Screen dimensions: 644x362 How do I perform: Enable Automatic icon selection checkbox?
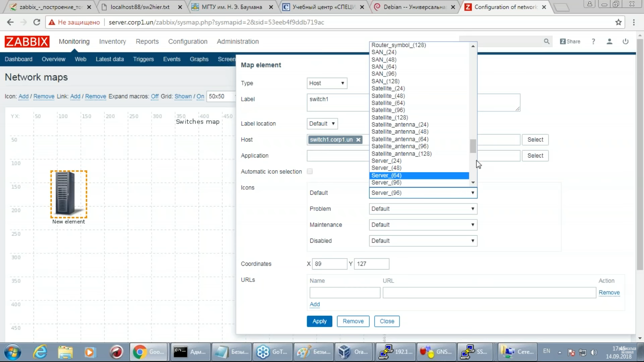(x=310, y=171)
